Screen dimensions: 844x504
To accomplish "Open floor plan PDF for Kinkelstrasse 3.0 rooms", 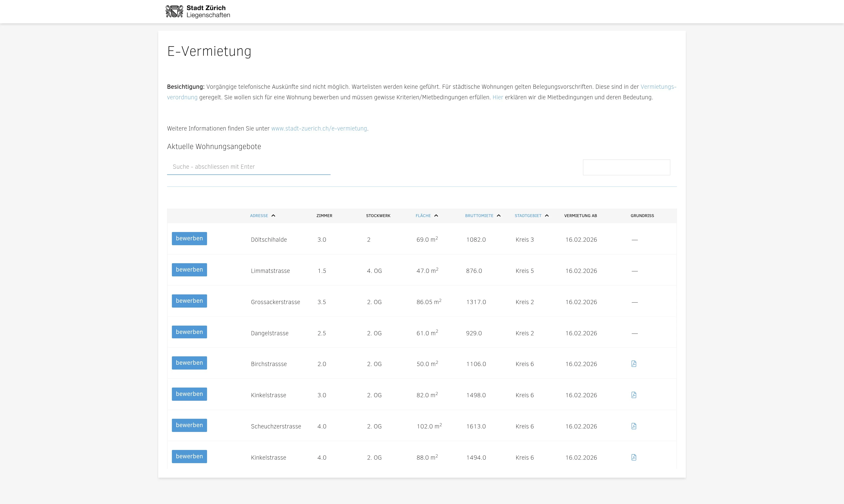I will pyautogui.click(x=634, y=395).
